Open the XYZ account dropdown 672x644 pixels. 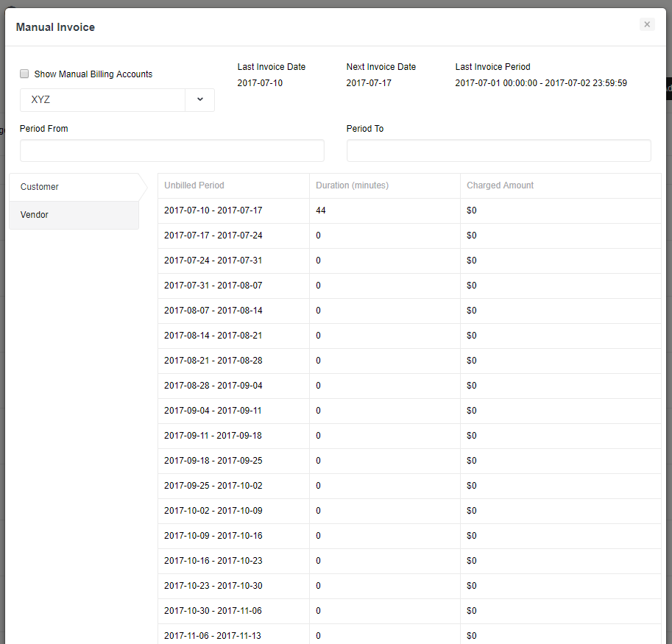103,100
